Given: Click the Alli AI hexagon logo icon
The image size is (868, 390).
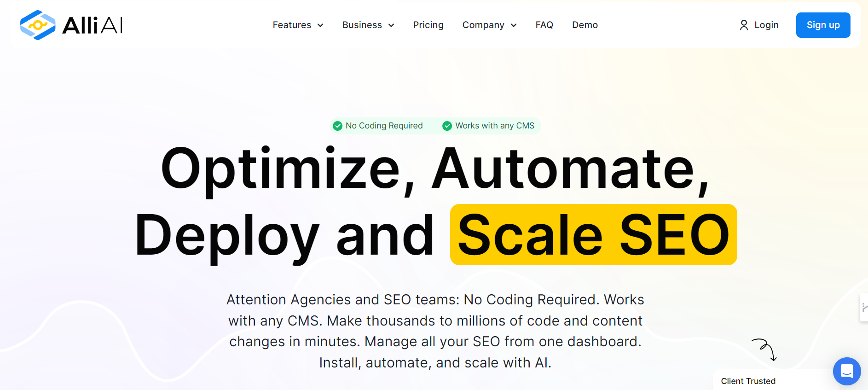Looking at the screenshot, I should pos(38,25).
